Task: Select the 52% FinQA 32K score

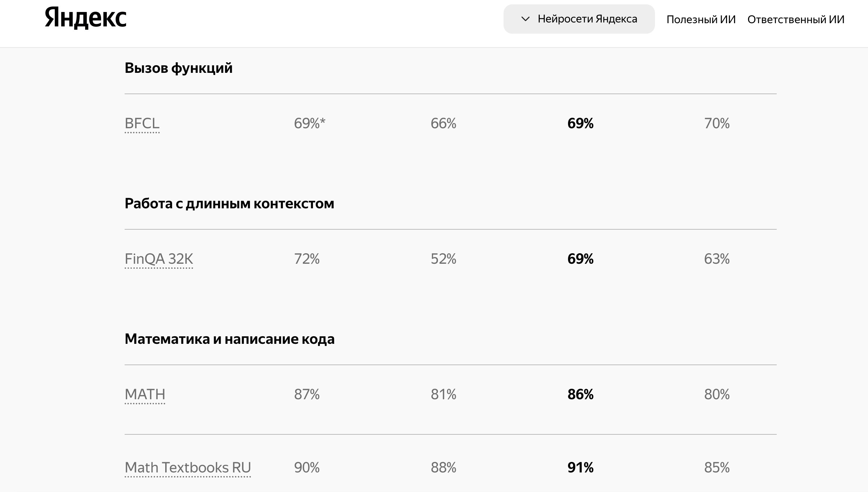Action: point(443,259)
